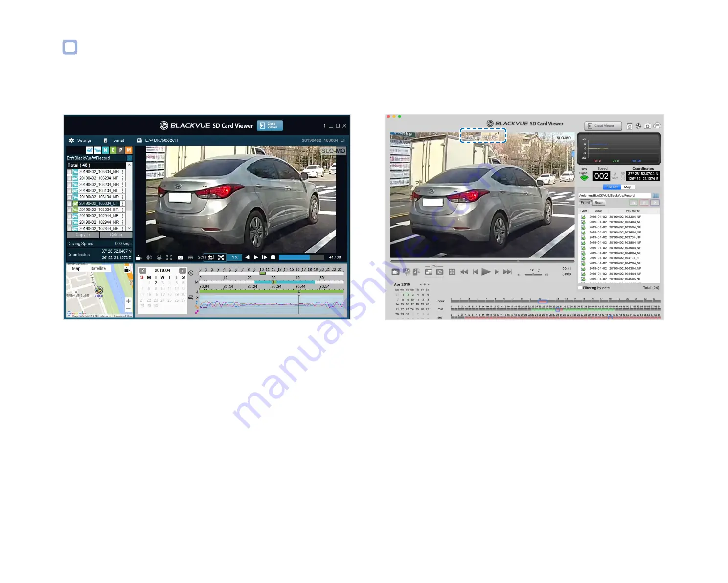This screenshot has width=728, height=583.
Task: Click the file list scroll-down arrow in Windows viewer
Action: click(x=129, y=228)
